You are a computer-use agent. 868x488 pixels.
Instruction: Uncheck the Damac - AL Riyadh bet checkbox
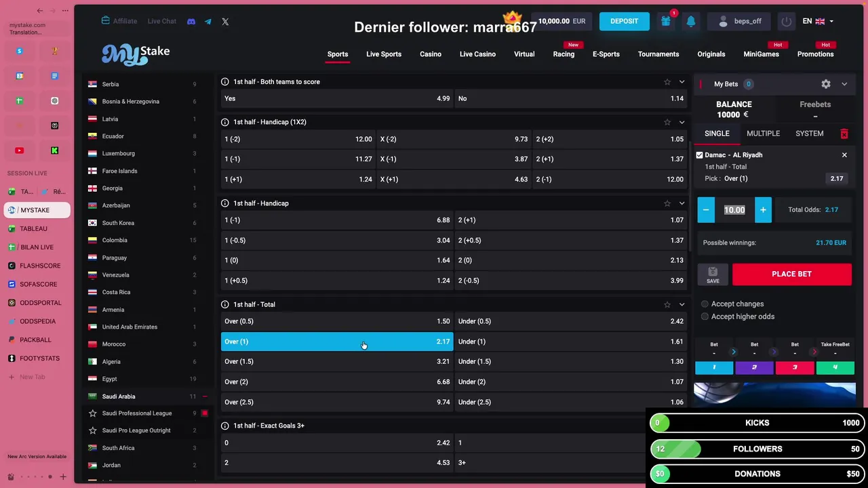(700, 155)
